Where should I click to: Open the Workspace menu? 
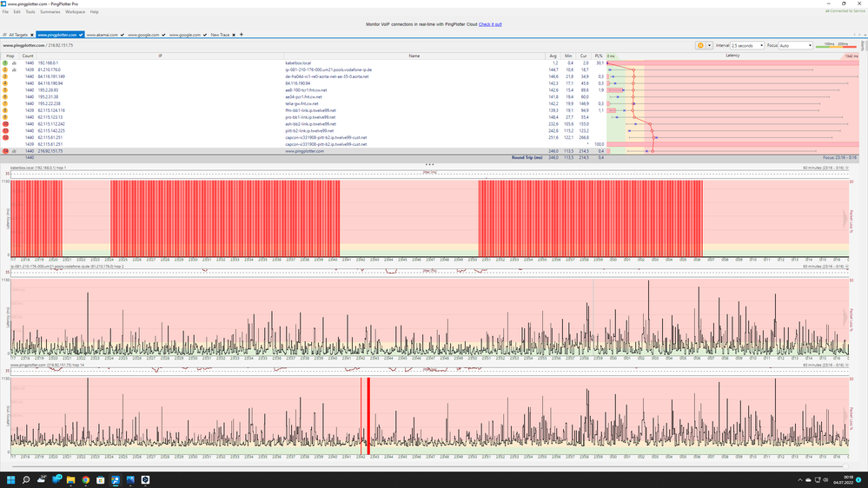pos(75,12)
